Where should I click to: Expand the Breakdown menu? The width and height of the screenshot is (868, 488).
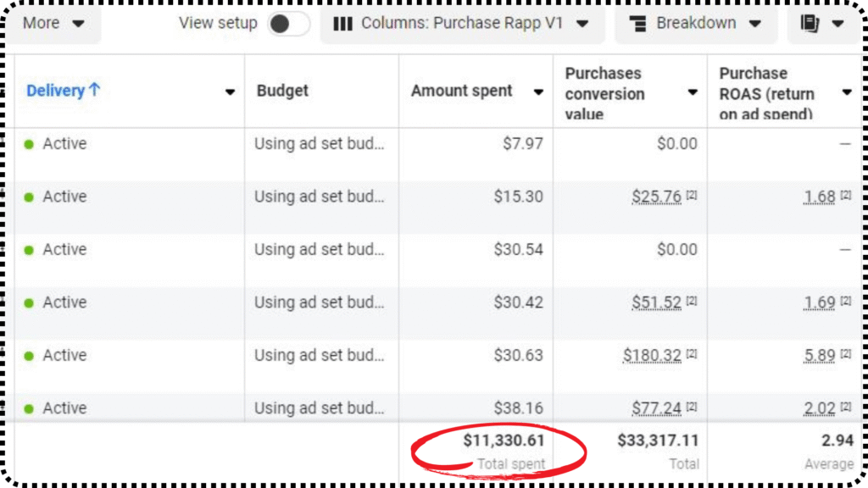tap(697, 24)
